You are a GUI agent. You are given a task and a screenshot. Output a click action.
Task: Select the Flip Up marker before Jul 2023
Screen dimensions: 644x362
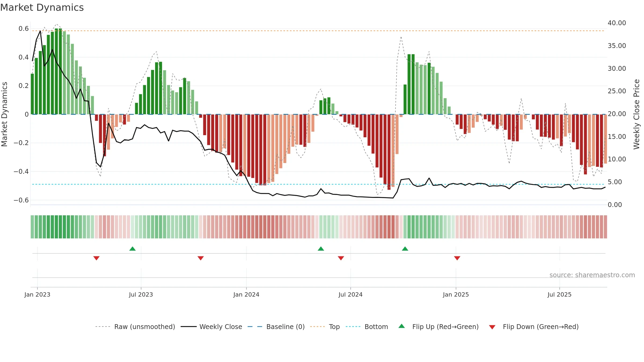pyautogui.click(x=133, y=249)
